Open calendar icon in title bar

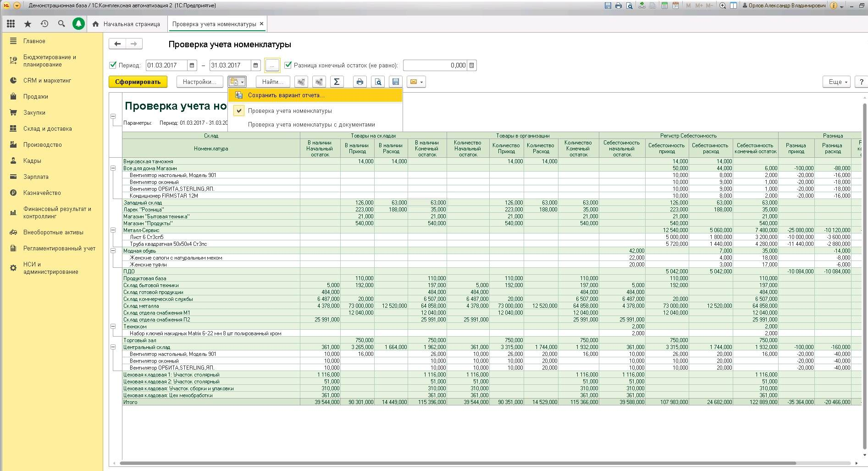[x=676, y=6]
